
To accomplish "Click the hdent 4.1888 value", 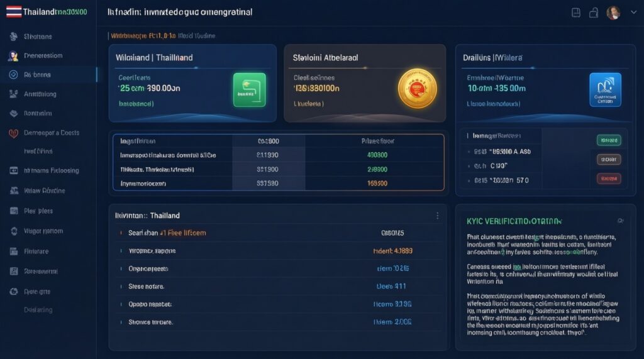I will click(392, 251).
